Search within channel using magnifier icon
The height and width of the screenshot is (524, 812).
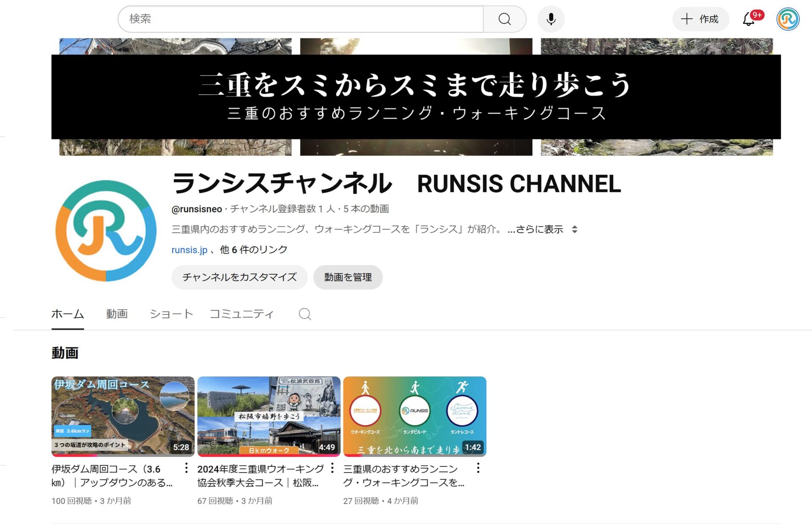point(305,314)
